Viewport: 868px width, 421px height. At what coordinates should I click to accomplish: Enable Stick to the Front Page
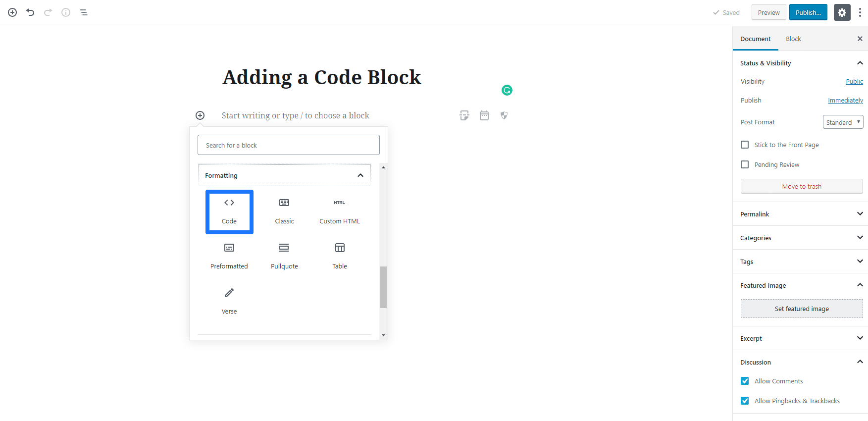[745, 145]
